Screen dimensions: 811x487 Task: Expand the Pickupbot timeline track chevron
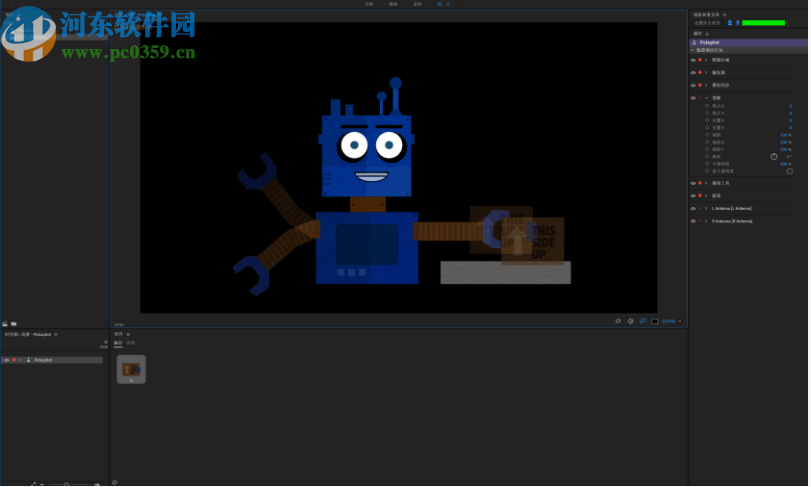[x=21, y=360]
